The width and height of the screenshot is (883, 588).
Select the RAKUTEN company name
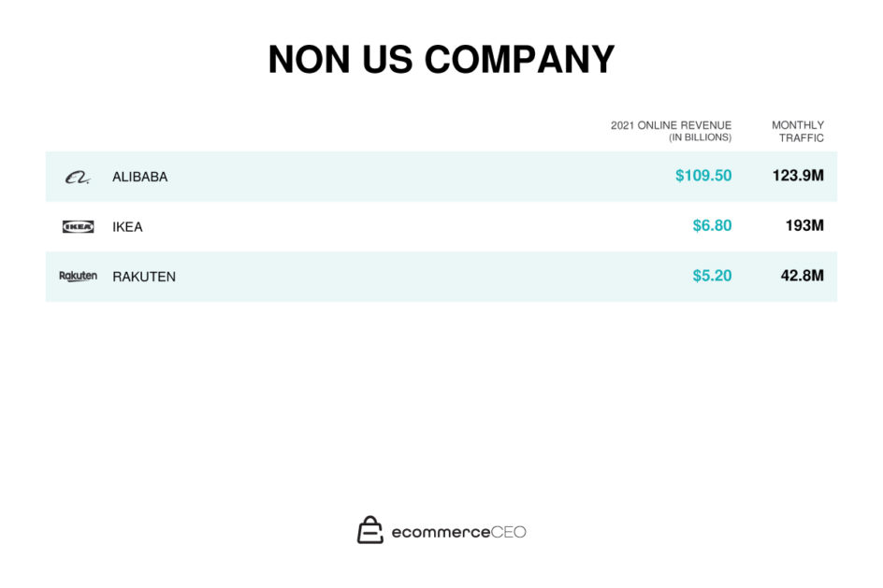144,277
